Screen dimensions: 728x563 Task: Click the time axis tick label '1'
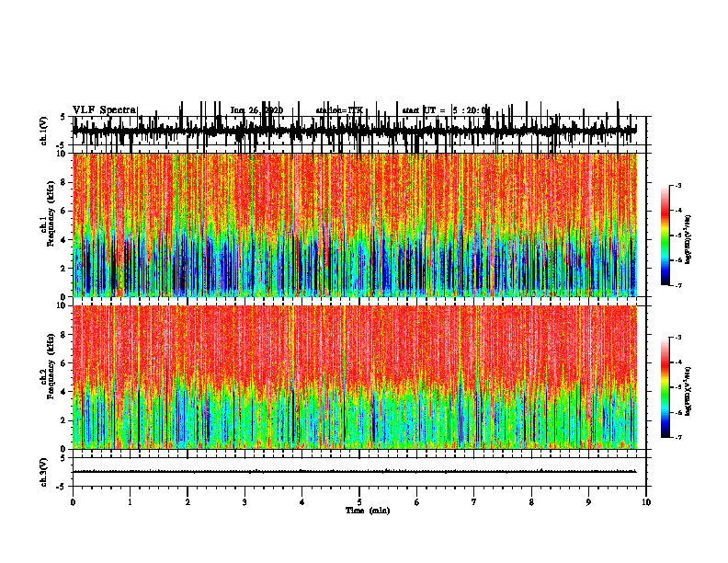131,502
